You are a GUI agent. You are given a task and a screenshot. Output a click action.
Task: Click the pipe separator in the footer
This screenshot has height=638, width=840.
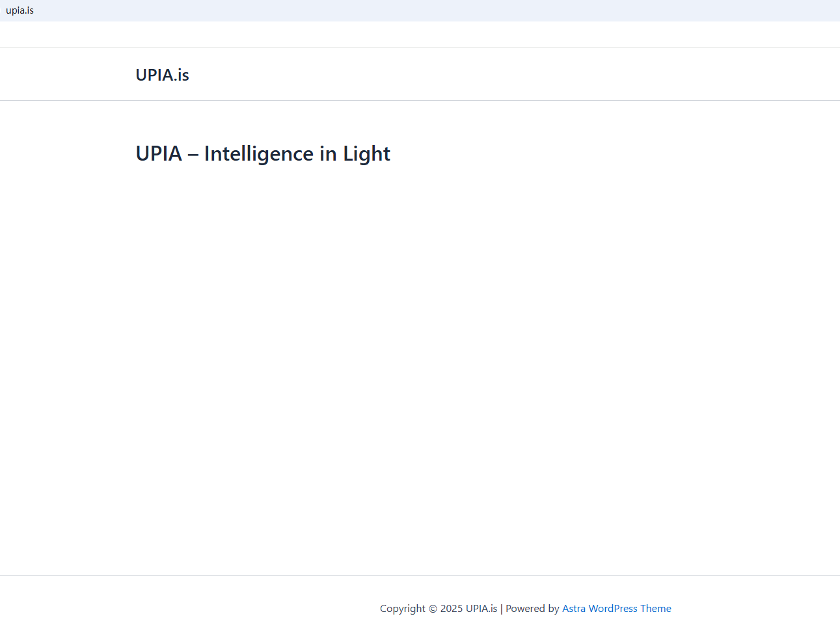tap(501, 609)
